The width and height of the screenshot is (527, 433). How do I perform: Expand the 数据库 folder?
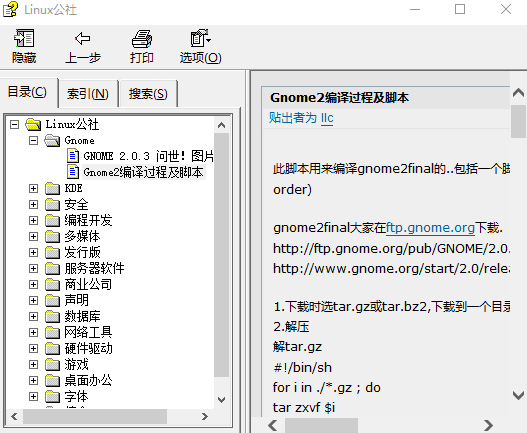point(33,317)
